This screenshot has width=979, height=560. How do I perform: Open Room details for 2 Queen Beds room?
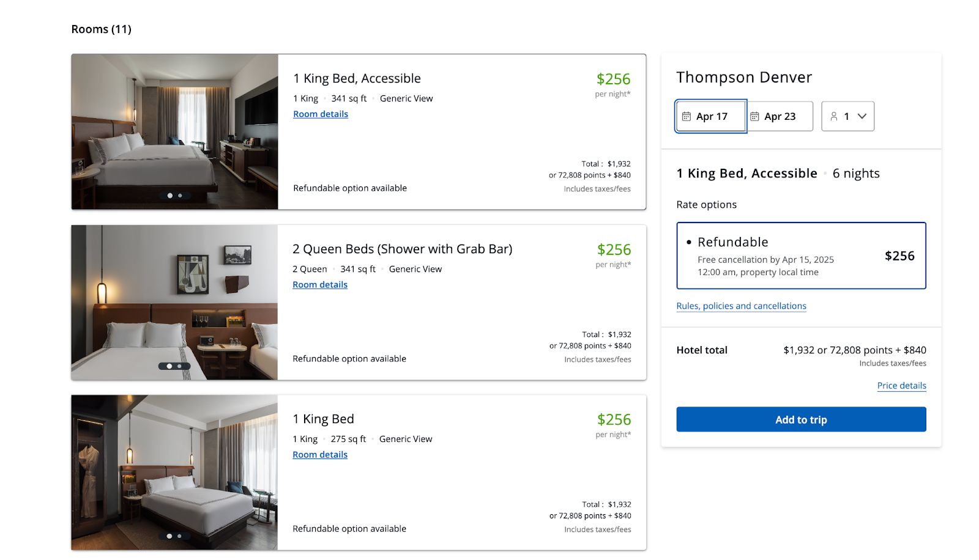click(319, 284)
